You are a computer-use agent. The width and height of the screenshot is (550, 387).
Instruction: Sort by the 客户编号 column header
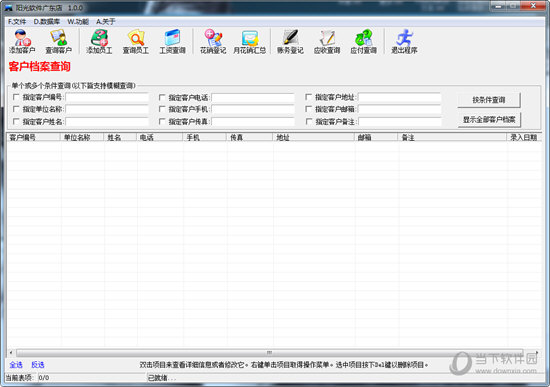[x=34, y=138]
